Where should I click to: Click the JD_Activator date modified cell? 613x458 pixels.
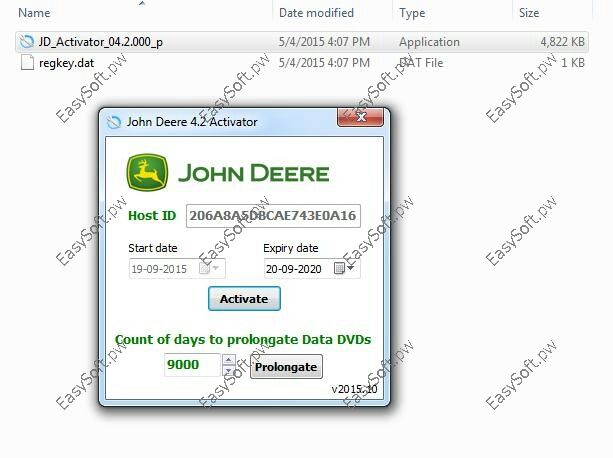click(x=324, y=42)
